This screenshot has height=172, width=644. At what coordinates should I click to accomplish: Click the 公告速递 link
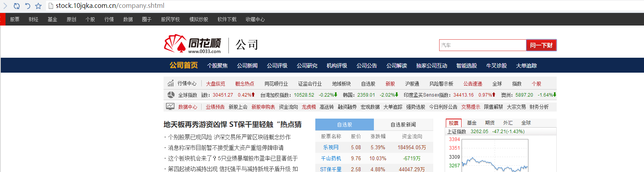[473, 84]
